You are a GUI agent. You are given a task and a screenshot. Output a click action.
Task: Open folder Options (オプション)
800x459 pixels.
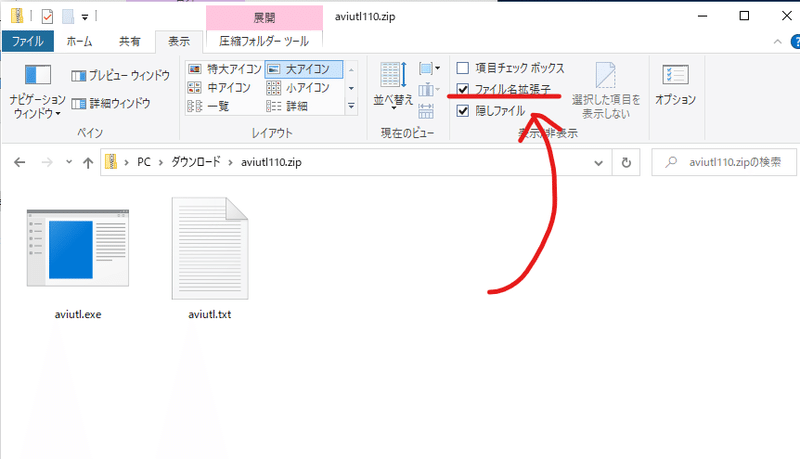pos(676,84)
